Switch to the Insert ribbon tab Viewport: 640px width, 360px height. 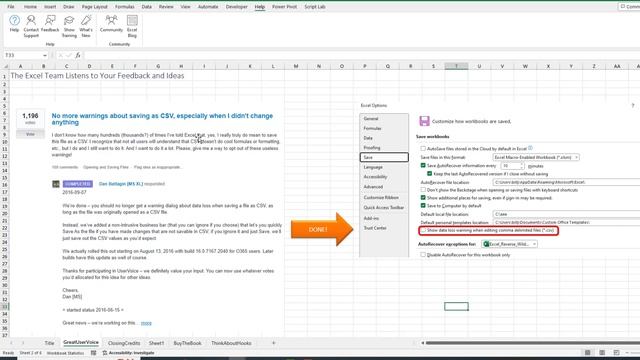tap(50, 7)
